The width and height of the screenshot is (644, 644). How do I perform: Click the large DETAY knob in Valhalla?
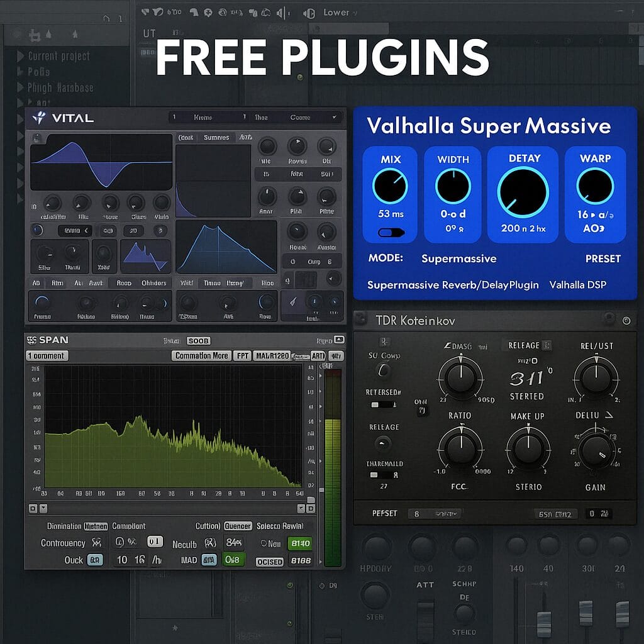coord(523,192)
